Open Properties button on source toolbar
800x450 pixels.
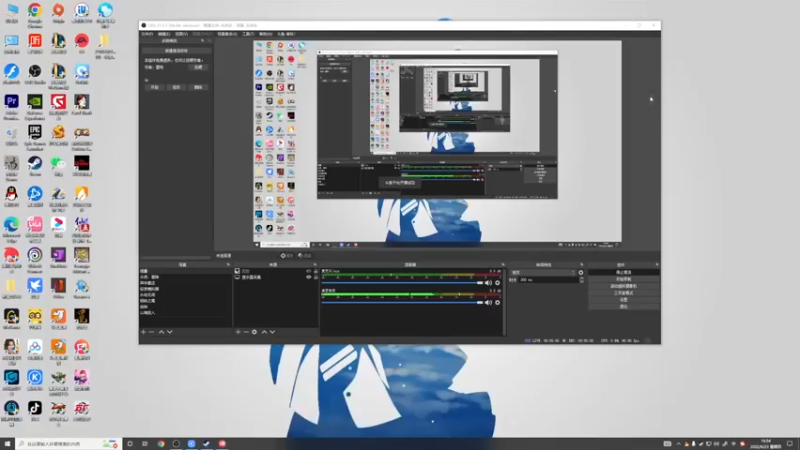coord(287,256)
